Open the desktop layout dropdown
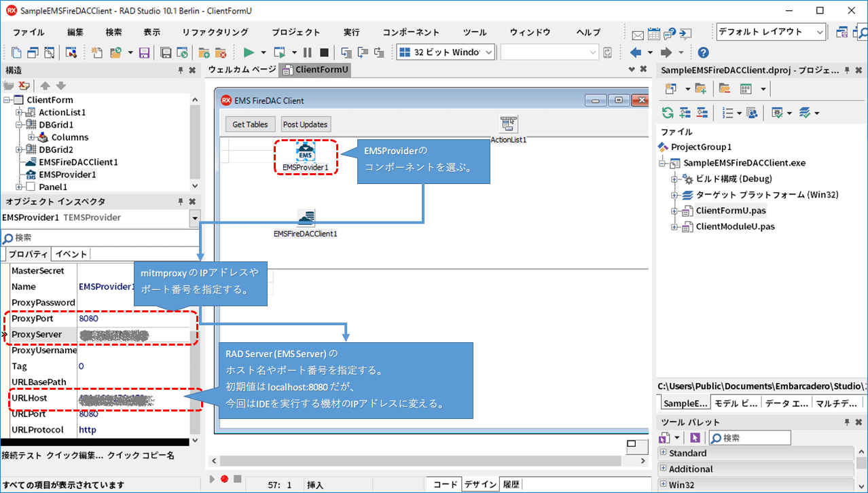 (x=820, y=32)
